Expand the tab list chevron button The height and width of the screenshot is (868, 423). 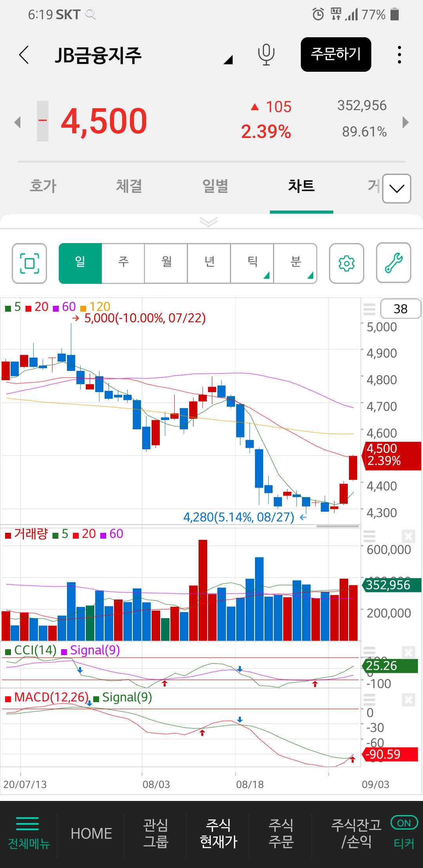397,189
